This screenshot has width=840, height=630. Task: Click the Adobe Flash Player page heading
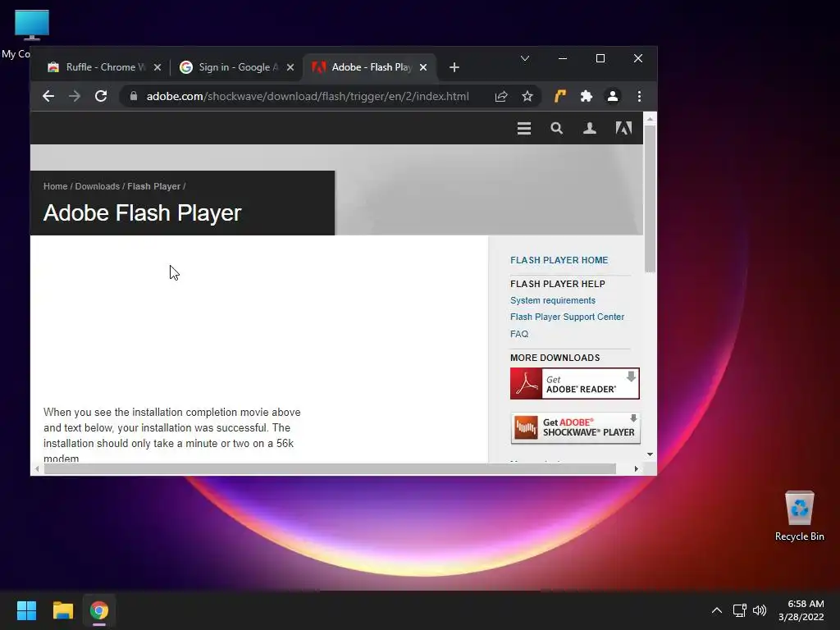(x=143, y=213)
